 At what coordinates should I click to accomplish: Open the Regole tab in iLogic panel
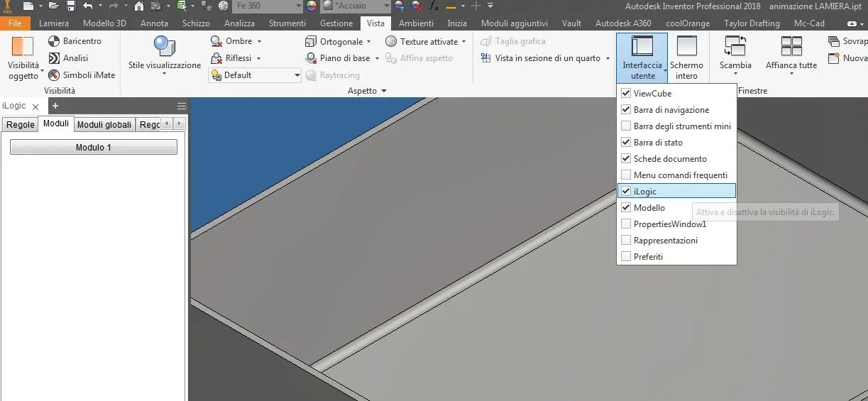(21, 125)
